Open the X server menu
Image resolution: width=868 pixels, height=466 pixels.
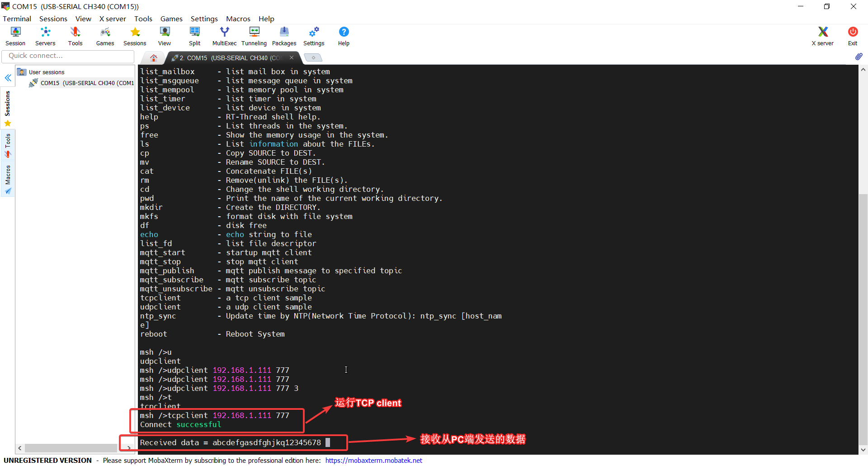coord(113,19)
